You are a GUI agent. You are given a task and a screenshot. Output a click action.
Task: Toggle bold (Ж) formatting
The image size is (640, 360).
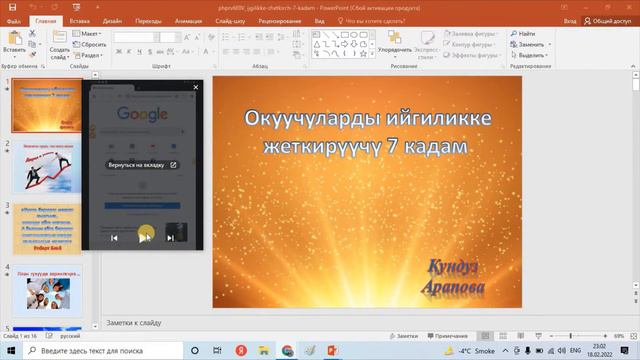pyautogui.click(x=119, y=52)
